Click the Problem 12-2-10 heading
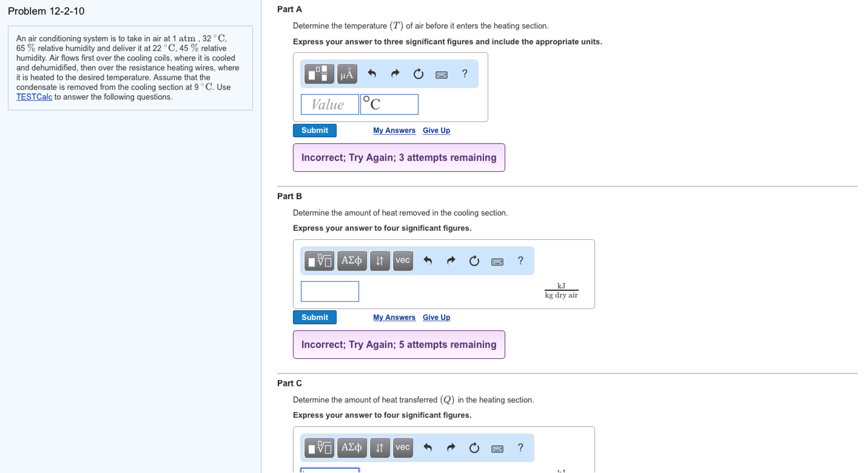 point(46,11)
